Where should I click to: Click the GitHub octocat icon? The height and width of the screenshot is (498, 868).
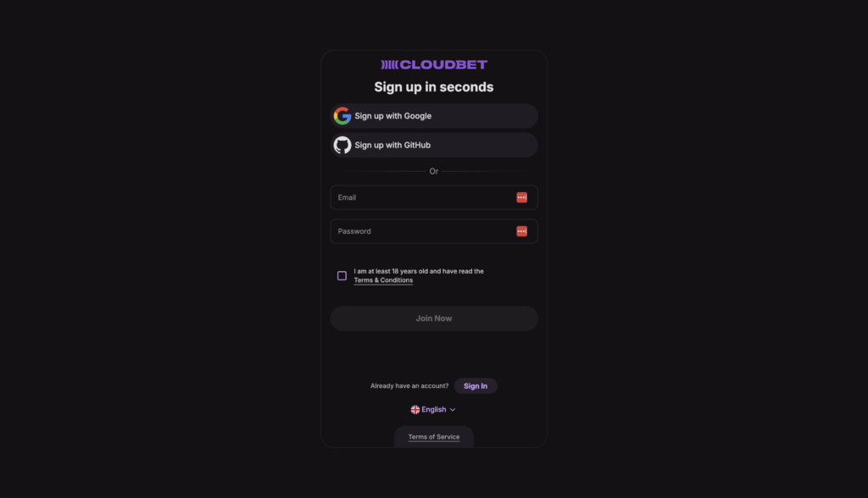[x=342, y=145]
